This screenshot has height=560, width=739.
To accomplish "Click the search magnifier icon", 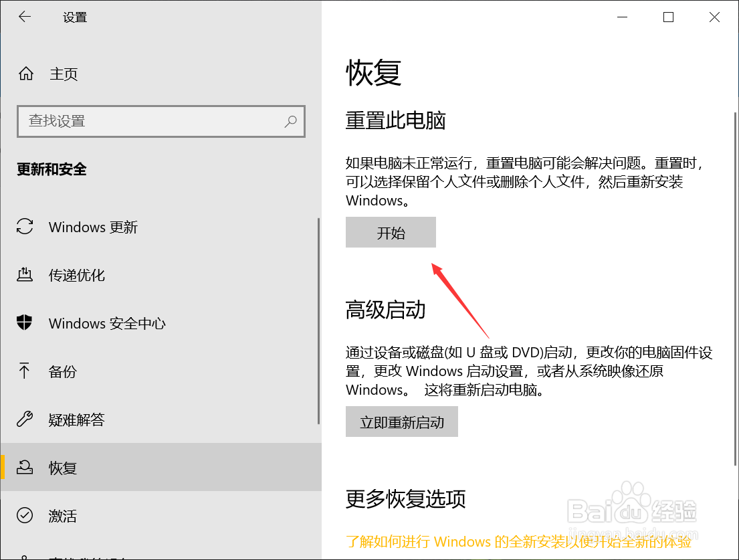I will 290,121.
